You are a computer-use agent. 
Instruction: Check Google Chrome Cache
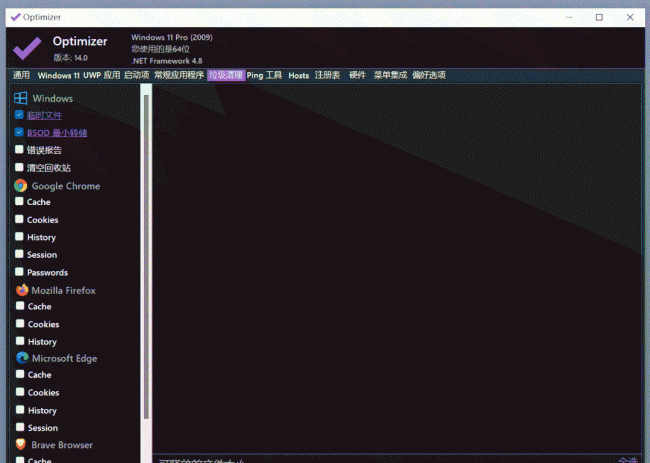(19, 201)
